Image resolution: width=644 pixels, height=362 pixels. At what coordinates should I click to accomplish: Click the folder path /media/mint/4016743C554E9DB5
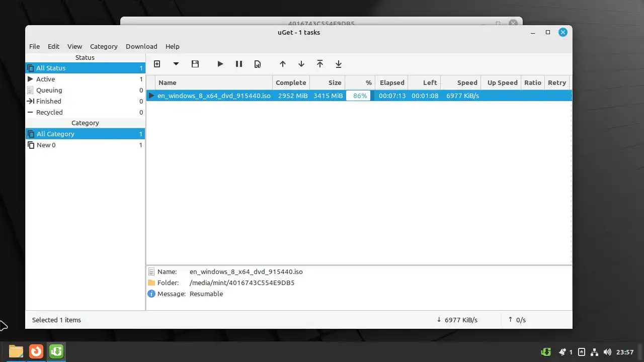coord(242,283)
